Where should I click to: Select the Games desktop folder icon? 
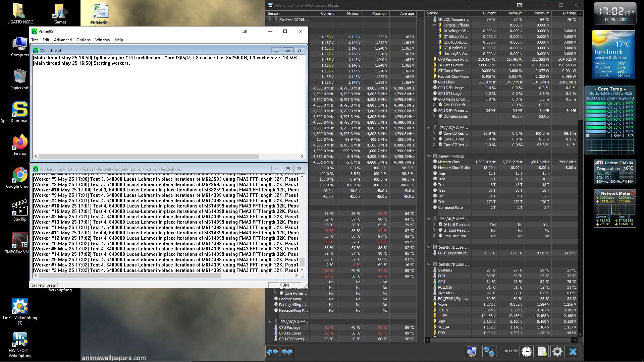tap(60, 13)
